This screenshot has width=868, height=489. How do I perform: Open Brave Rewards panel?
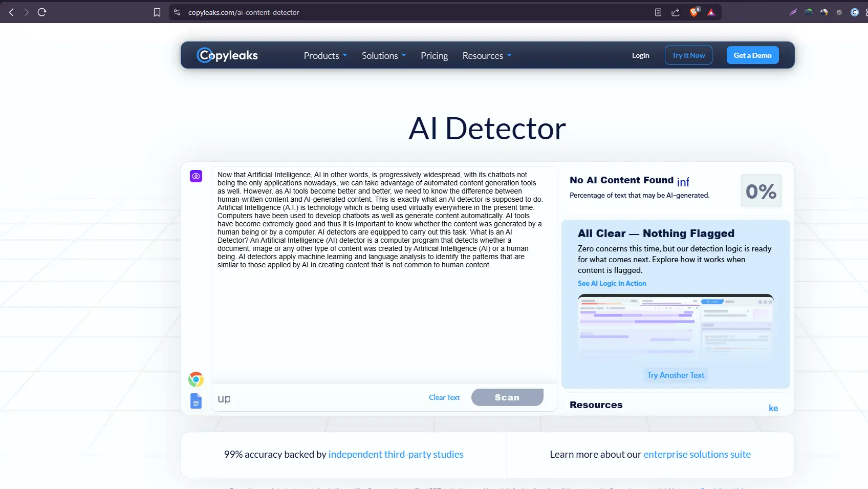[711, 12]
